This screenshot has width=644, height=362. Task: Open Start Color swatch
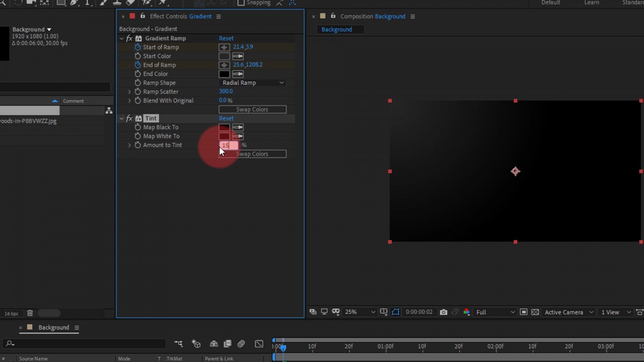tap(224, 56)
